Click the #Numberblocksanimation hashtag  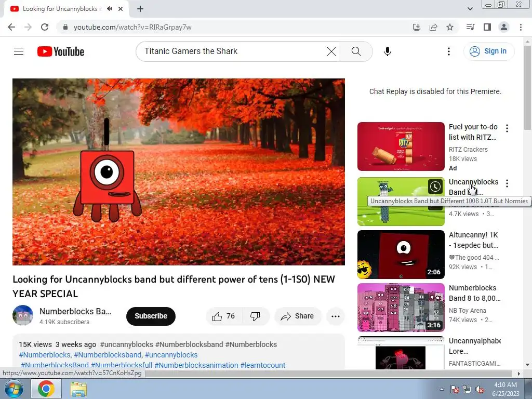[x=196, y=365]
